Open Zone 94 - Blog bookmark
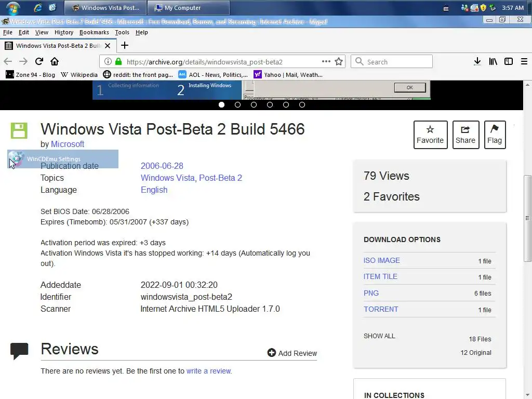This screenshot has width=532, height=399. 30,75
